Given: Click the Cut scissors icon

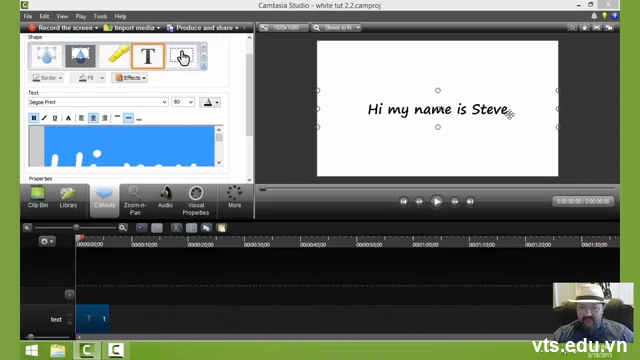Looking at the screenshot, I should [x=176, y=228].
